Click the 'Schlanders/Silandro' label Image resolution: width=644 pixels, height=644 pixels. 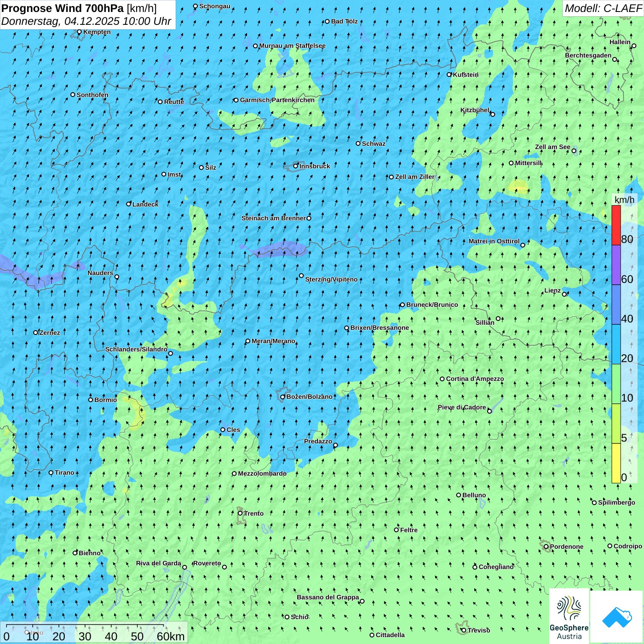coord(136,349)
